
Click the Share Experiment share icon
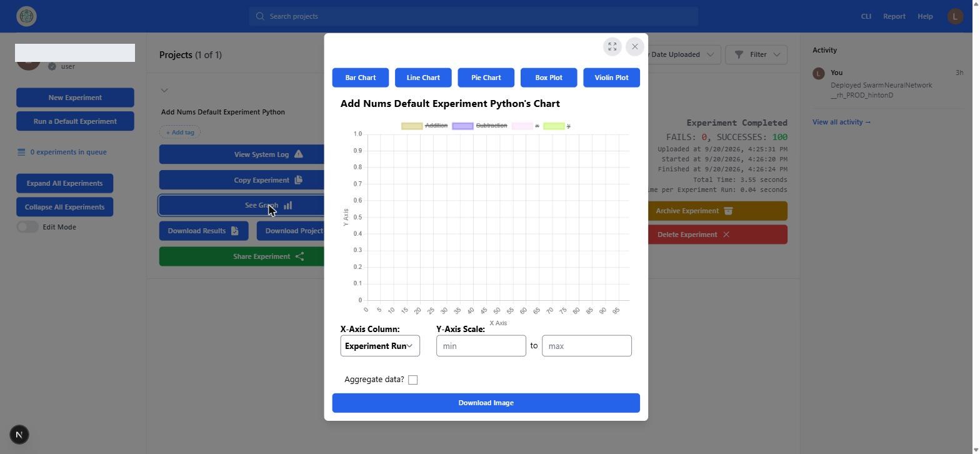(300, 256)
